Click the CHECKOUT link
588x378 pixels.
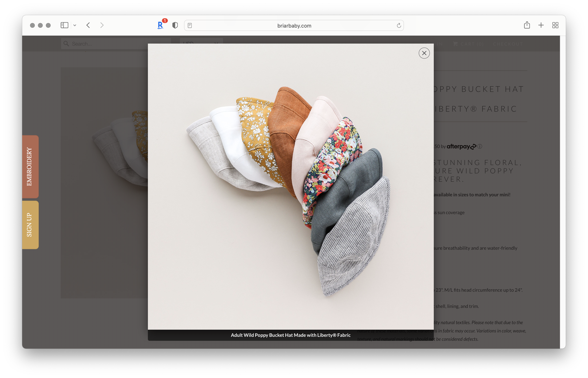click(x=508, y=44)
